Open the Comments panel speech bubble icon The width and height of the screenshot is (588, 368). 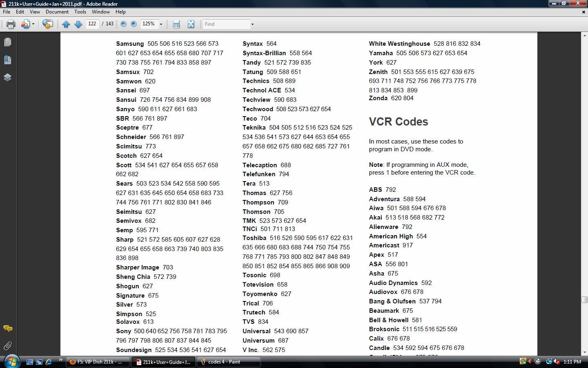(7, 328)
